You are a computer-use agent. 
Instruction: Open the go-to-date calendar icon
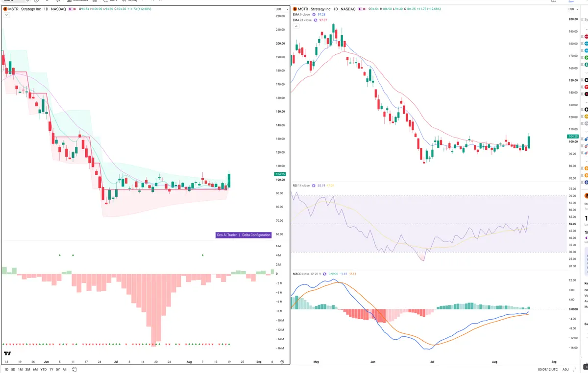point(74,370)
